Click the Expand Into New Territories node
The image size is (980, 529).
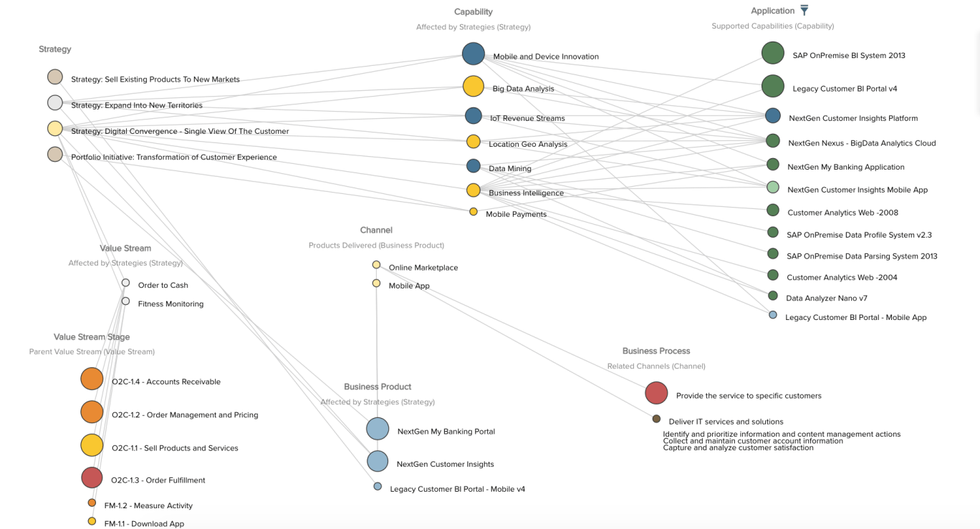click(x=55, y=102)
